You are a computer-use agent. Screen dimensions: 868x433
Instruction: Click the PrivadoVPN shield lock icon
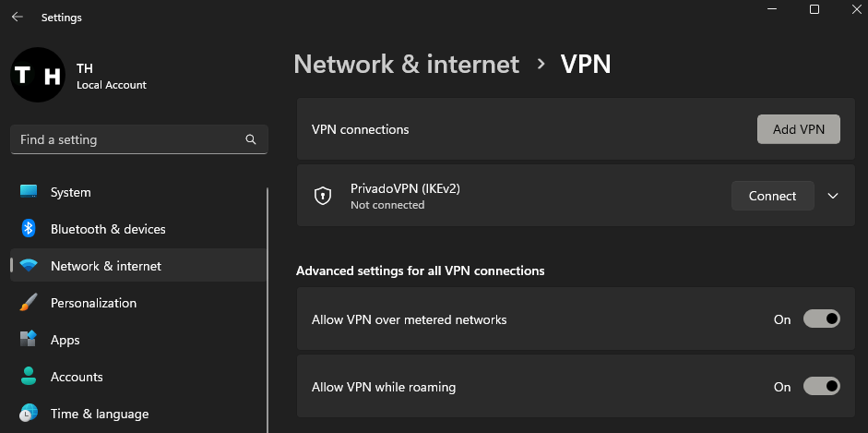[x=323, y=196]
